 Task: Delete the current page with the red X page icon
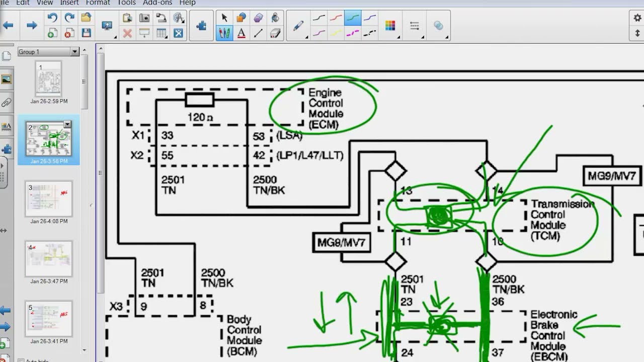coord(69,33)
